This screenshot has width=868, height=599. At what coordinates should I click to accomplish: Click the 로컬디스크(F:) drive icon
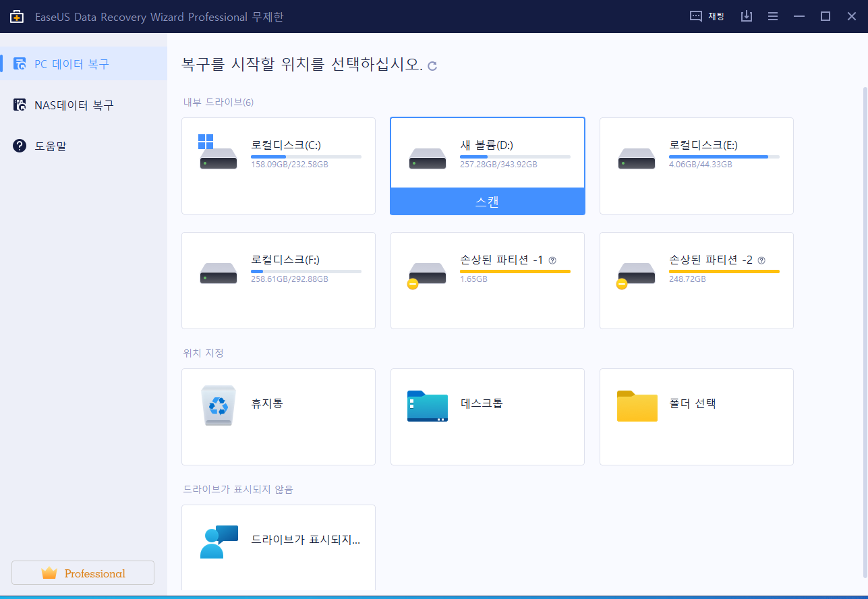click(x=219, y=273)
